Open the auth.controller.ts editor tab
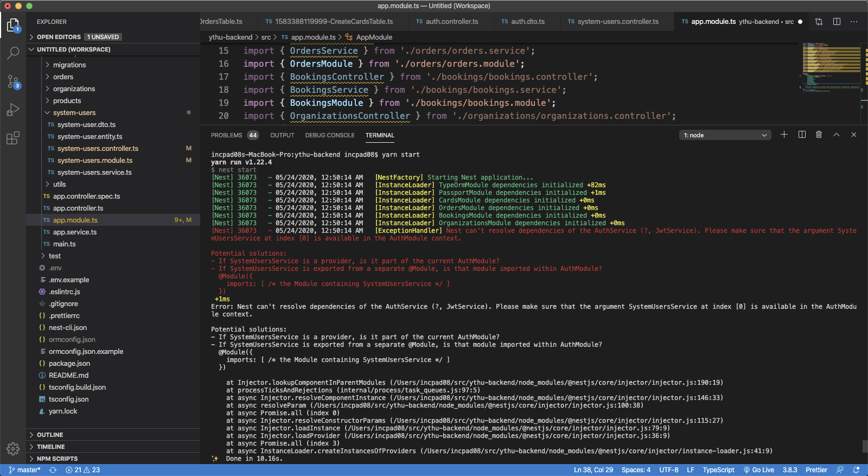 point(451,22)
